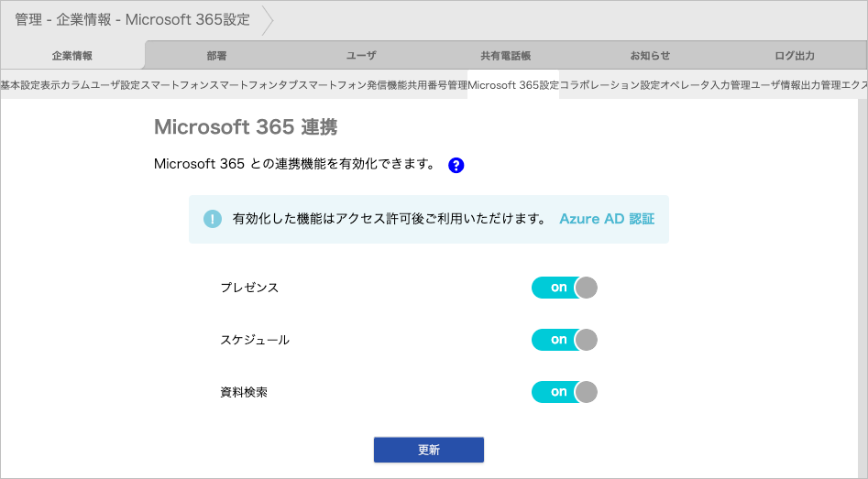The height and width of the screenshot is (479, 868).
Task: Go to the オペレータ入力管理 sub-tab
Action: (x=705, y=84)
